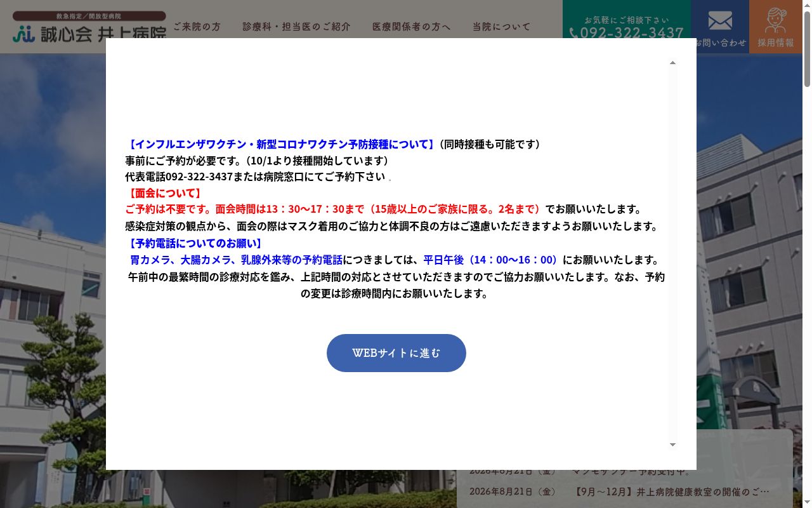
Task: Click the popup's scroll-up arrow
Action: 672,62
